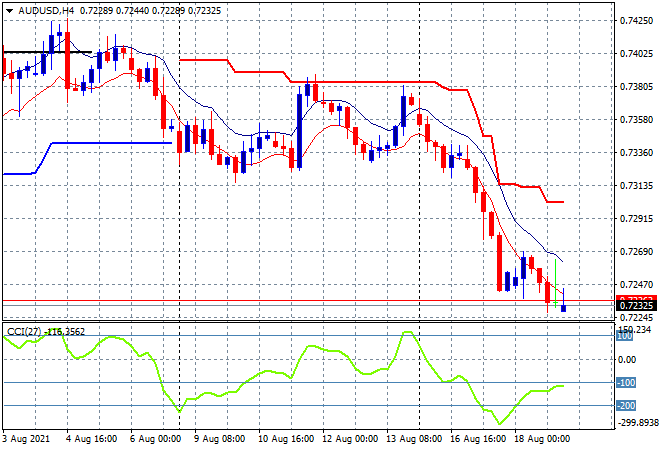Click the triangle arrow beside AUDUSD,H4 title
This screenshot has height=450, width=660.
point(9,9)
